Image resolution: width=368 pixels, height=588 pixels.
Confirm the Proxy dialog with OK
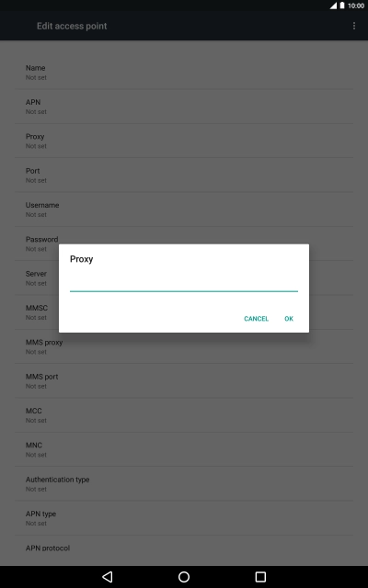click(x=289, y=319)
